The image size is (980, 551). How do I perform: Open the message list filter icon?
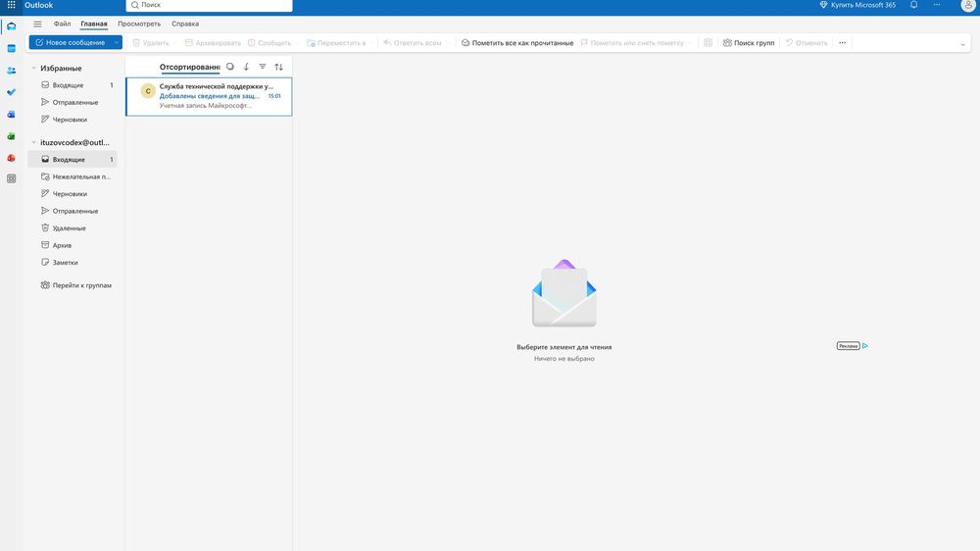[x=263, y=67]
